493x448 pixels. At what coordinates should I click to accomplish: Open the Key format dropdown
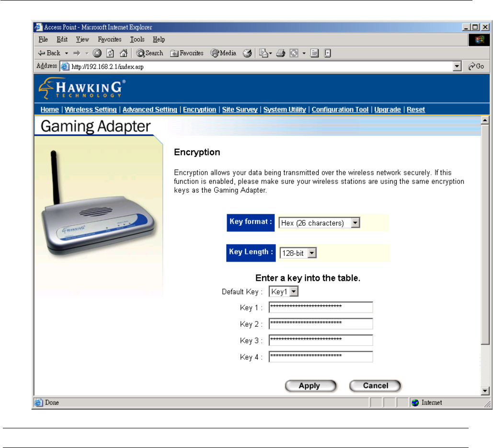355,223
